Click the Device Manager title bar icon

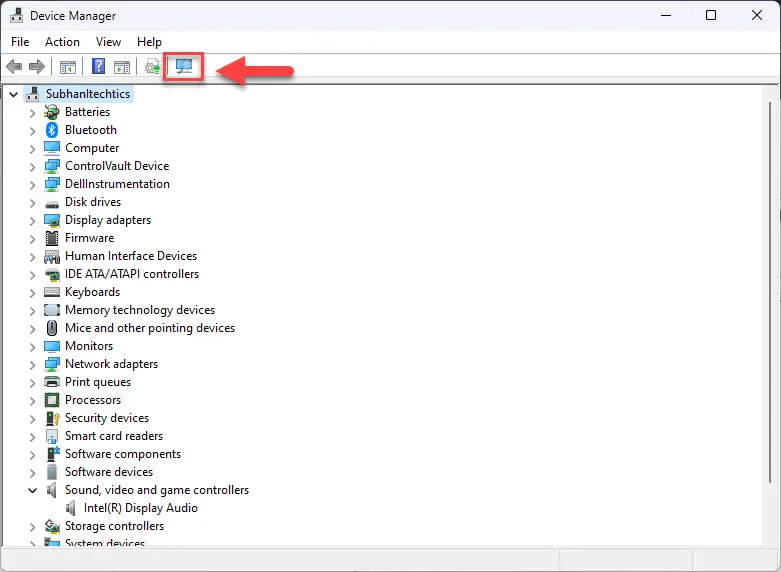(x=16, y=15)
